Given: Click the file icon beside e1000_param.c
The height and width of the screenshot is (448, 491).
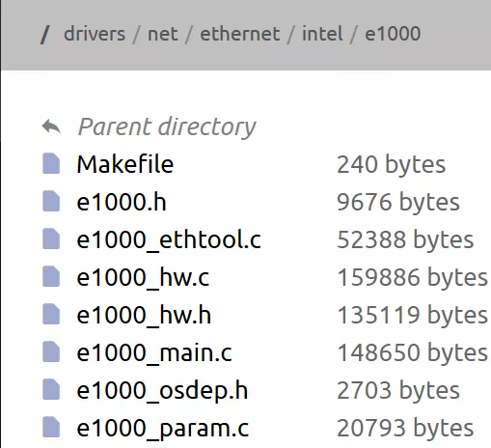Looking at the screenshot, I should pyautogui.click(x=51, y=427).
